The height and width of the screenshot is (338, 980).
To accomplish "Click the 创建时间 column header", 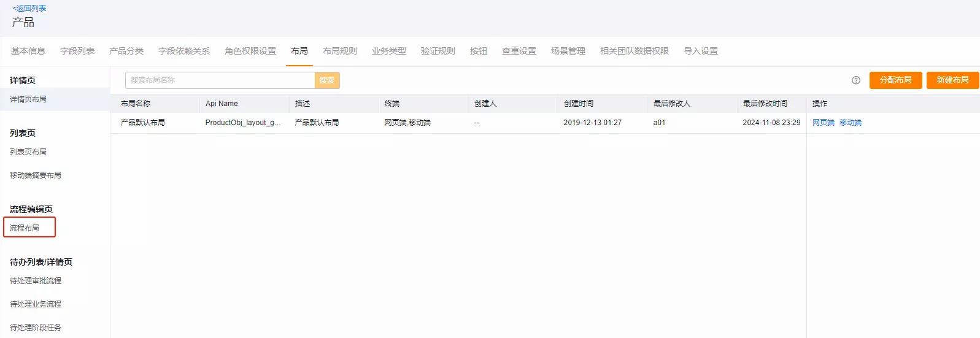I will click(579, 104).
